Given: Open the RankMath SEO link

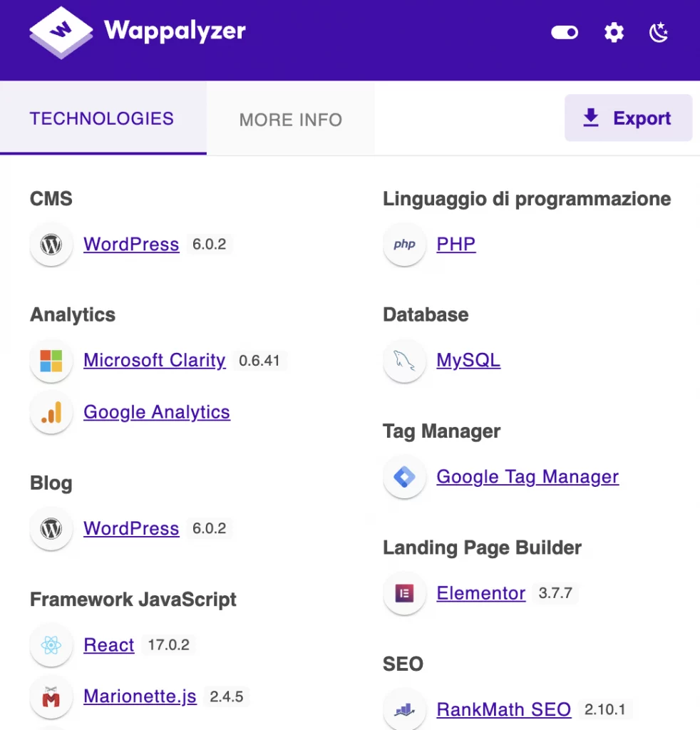Looking at the screenshot, I should 503,709.
